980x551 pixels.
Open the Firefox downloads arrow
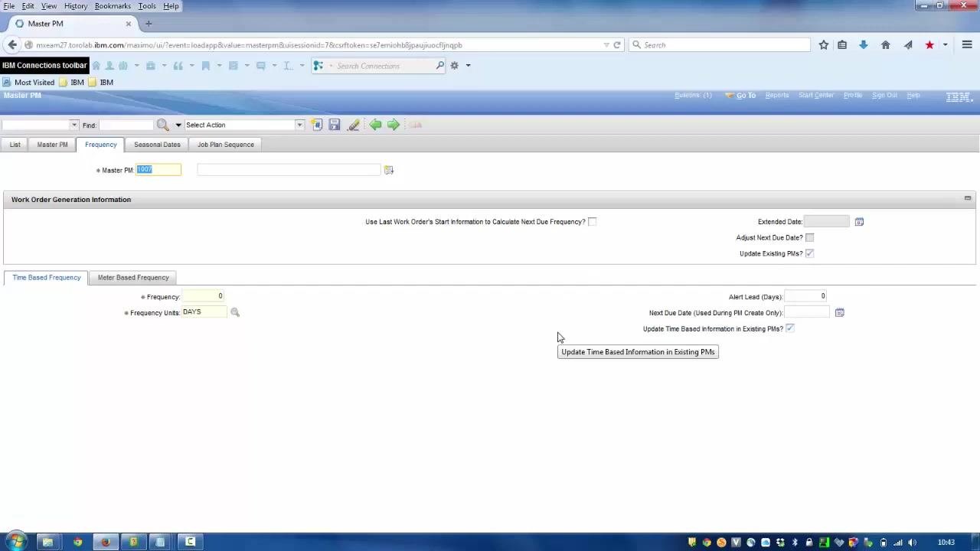coord(864,45)
